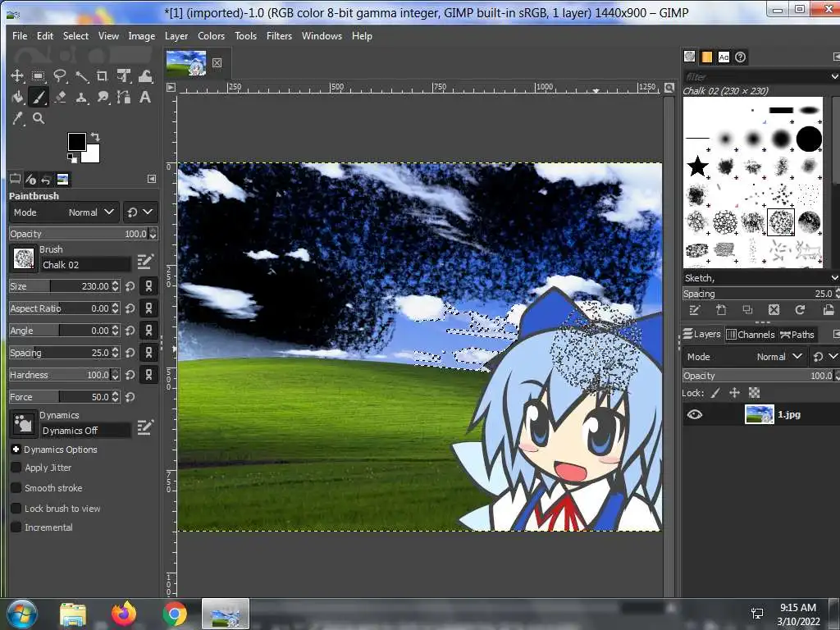Swap foreground and background colors
This screenshot has width=840, height=630.
95,137
